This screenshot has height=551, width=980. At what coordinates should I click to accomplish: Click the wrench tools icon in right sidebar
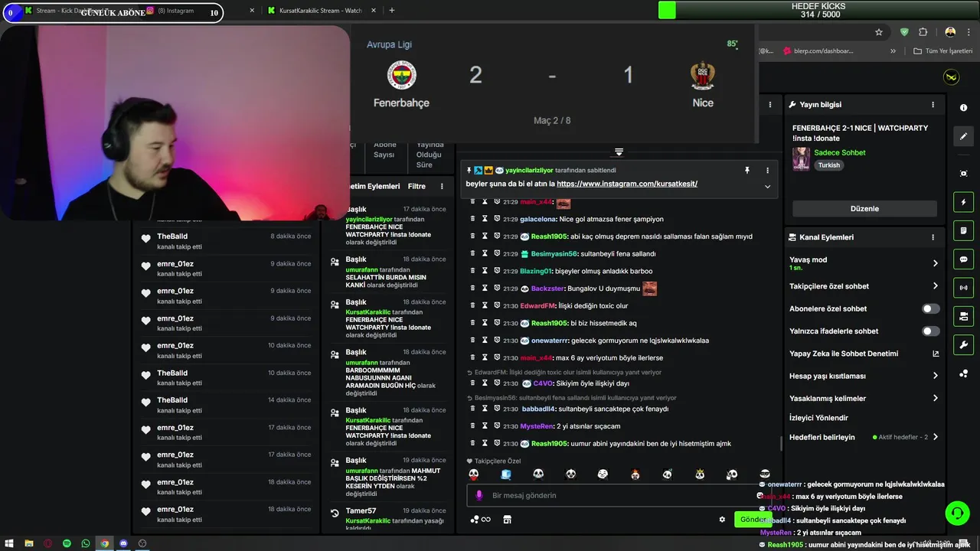coord(963,344)
